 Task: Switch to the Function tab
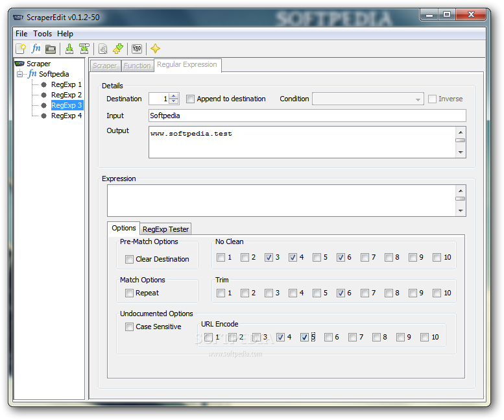[x=138, y=66]
